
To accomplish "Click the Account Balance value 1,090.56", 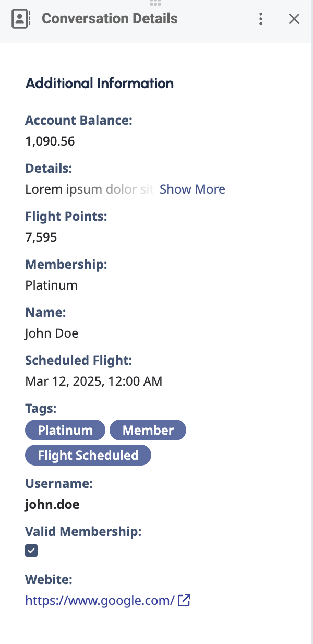I will [50, 141].
